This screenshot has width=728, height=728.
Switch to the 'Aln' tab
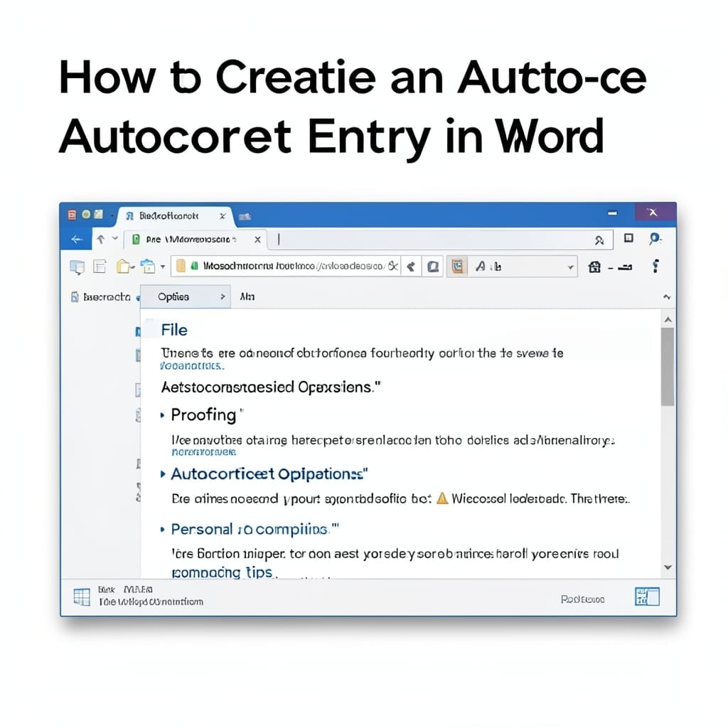(247, 296)
